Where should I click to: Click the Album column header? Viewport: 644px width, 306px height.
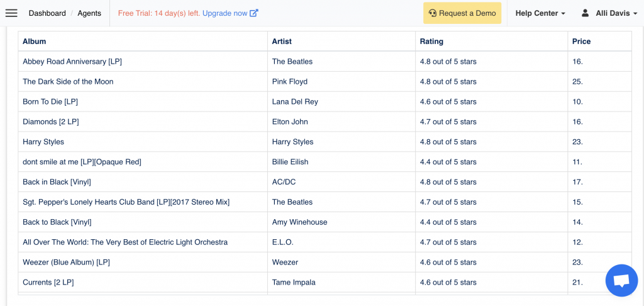35,42
